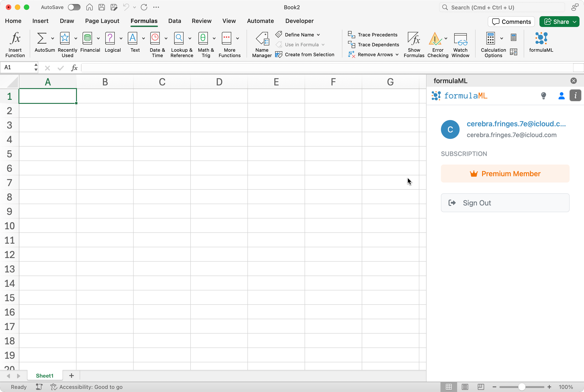Open the Logical functions library

110,38
